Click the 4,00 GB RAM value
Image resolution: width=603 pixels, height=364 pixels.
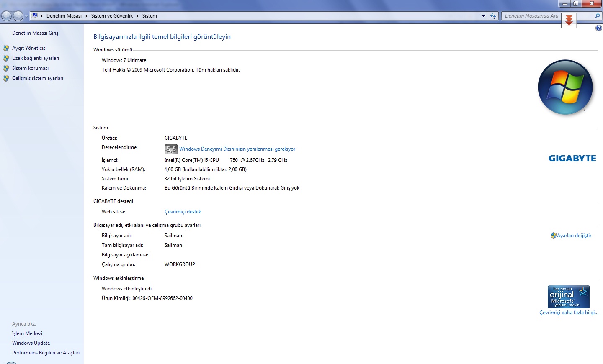205,169
